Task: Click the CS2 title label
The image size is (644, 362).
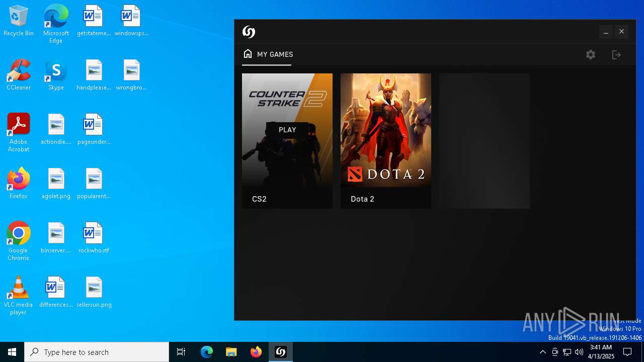Action: pyautogui.click(x=259, y=199)
